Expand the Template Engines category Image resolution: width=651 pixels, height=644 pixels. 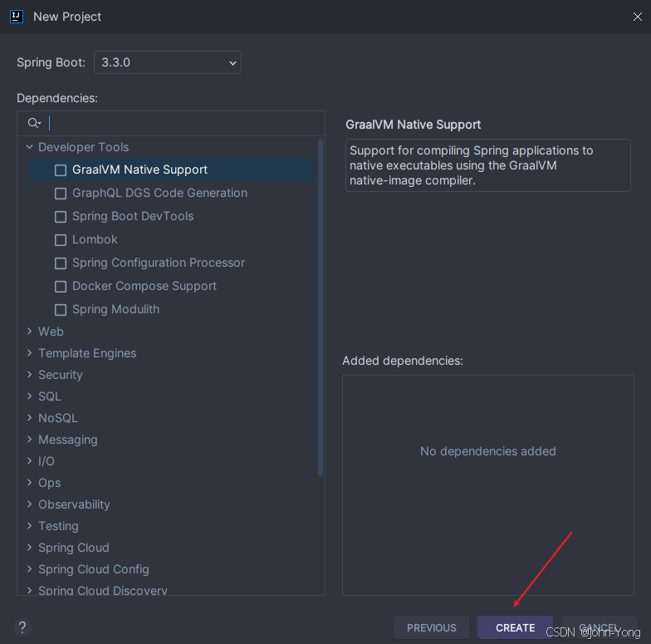click(x=30, y=352)
